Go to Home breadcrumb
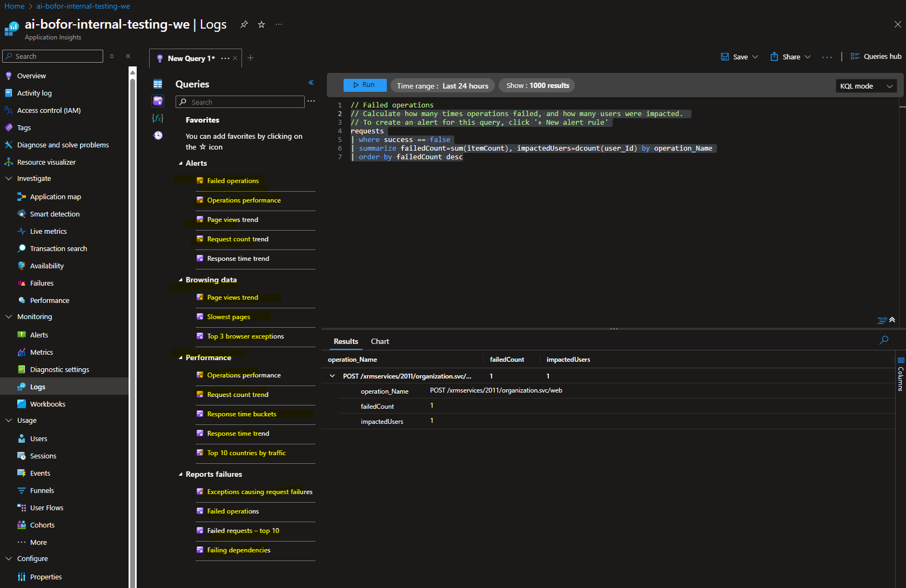Viewport: 906px width, 588px height. (15, 6)
